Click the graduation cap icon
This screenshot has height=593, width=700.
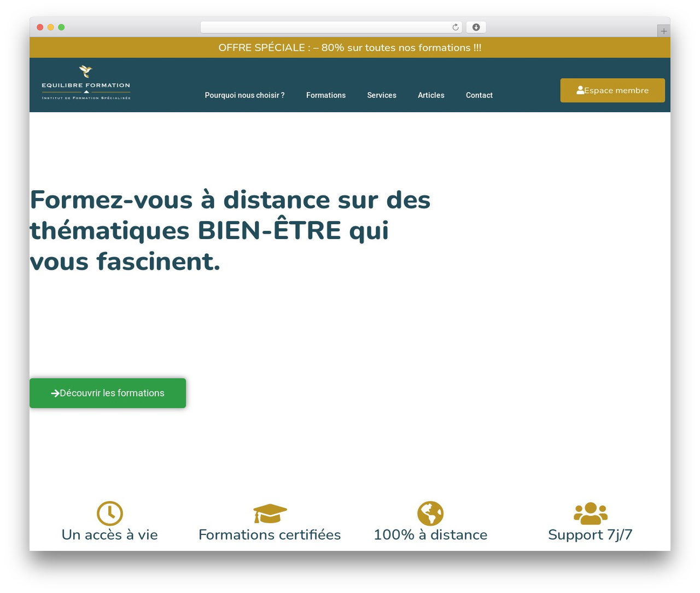click(270, 514)
